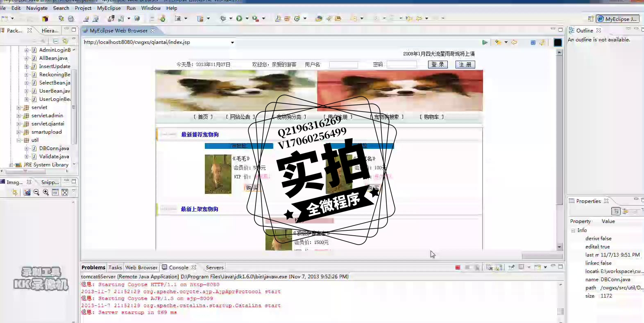Click the link-with-selection icon in Image Preview
Viewport: 644px width, 323px height.
click(x=15, y=192)
